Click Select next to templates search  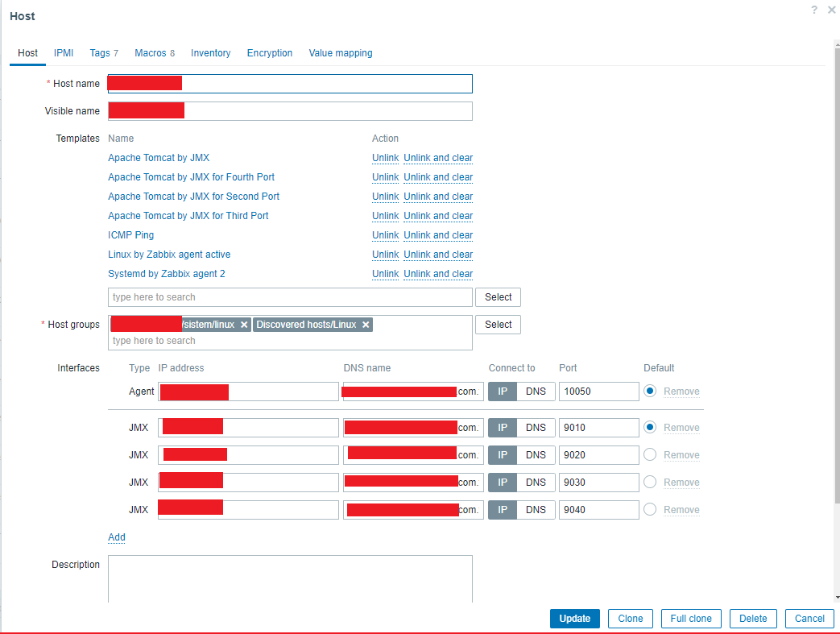498,297
